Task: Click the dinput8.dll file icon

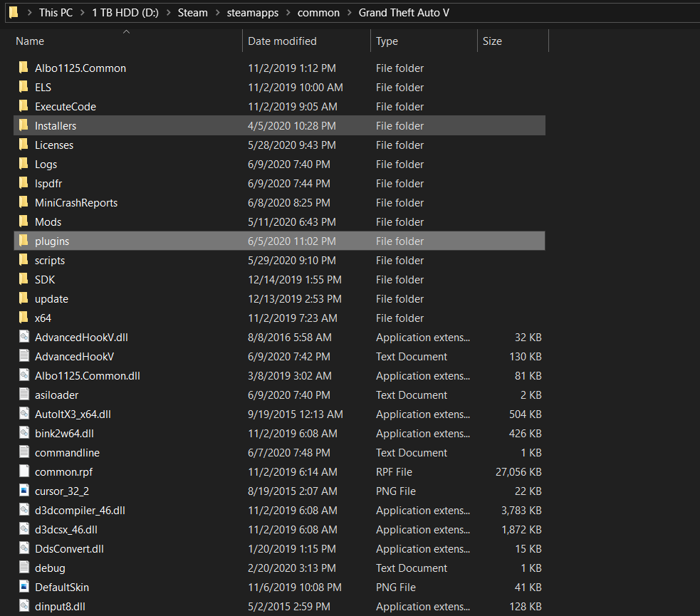Action: pos(24,605)
